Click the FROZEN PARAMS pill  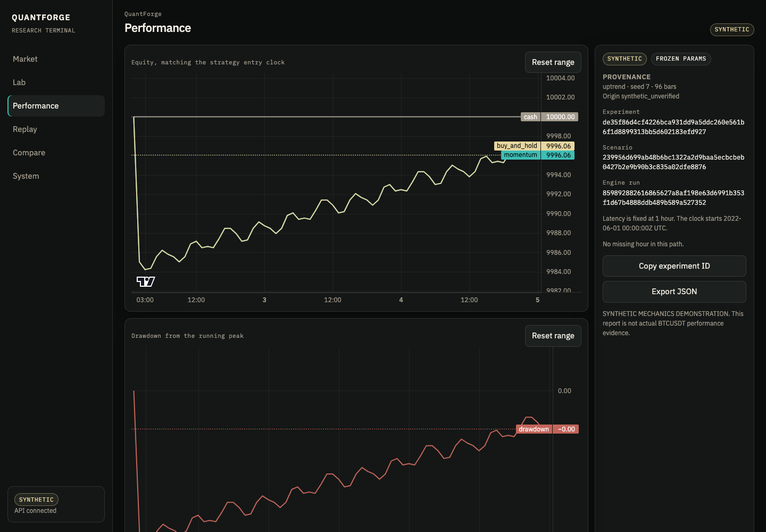click(x=681, y=59)
